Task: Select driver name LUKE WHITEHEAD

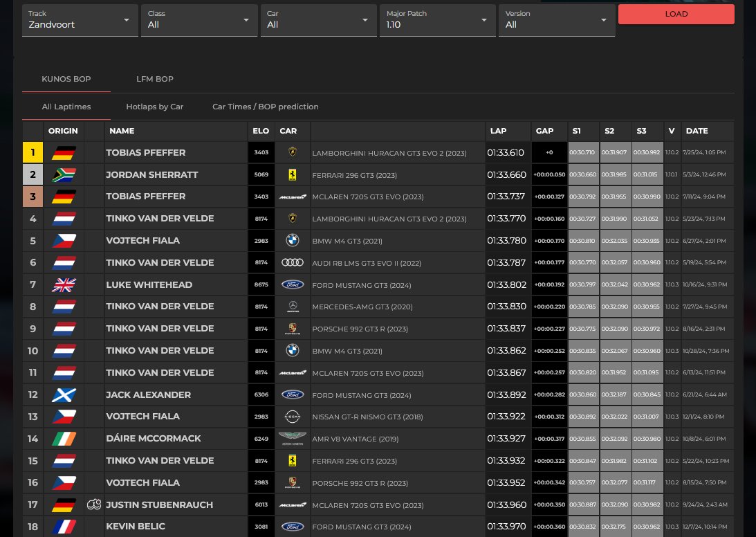Action: 149,284
